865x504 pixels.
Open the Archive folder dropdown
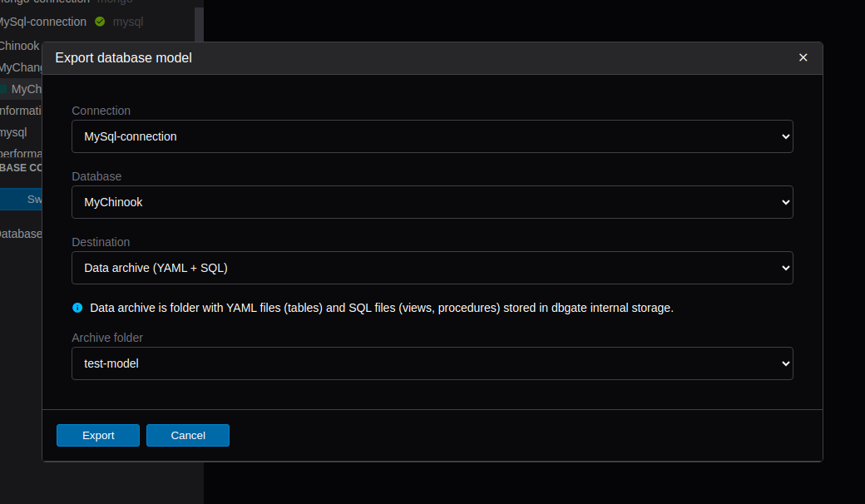(432, 363)
